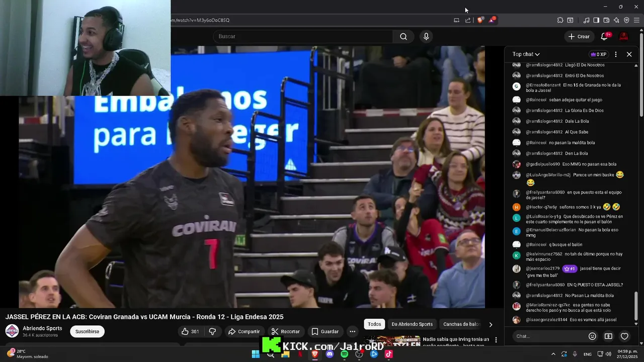Open TikTok from the taskbar
This screenshot has height=362, width=644.
pos(388,354)
